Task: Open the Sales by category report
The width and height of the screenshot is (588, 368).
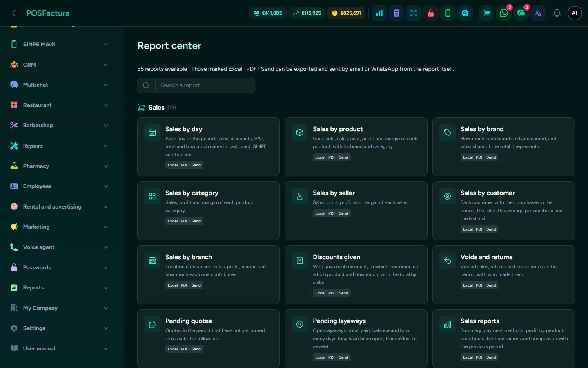Action: (x=208, y=211)
